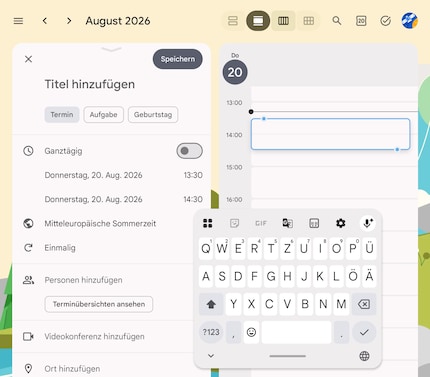The image size is (430, 377).
Task: Hide the keyboard with down chevron
Action: [x=211, y=356]
